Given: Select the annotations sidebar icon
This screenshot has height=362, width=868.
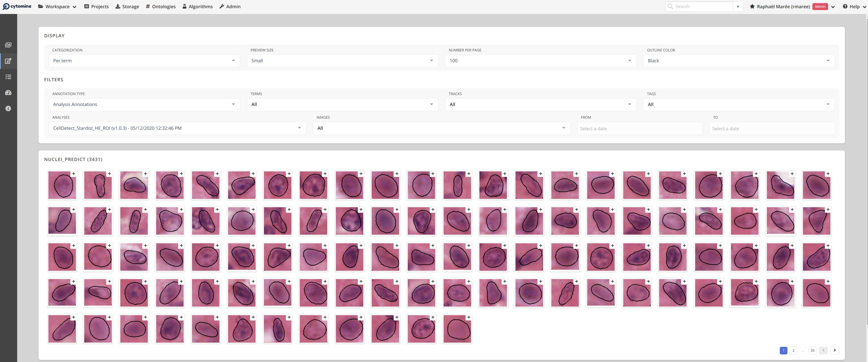Looking at the screenshot, I should coord(8,61).
